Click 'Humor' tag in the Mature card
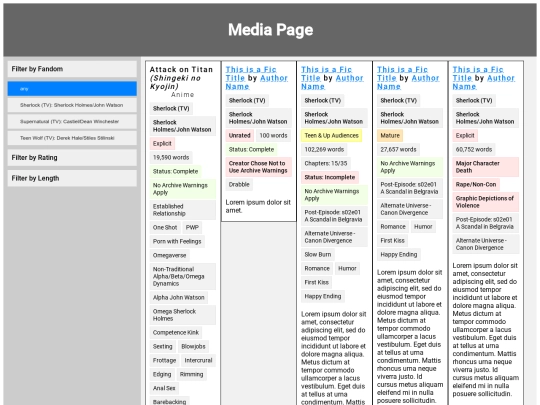The height and width of the screenshot is (405, 540). click(x=423, y=227)
